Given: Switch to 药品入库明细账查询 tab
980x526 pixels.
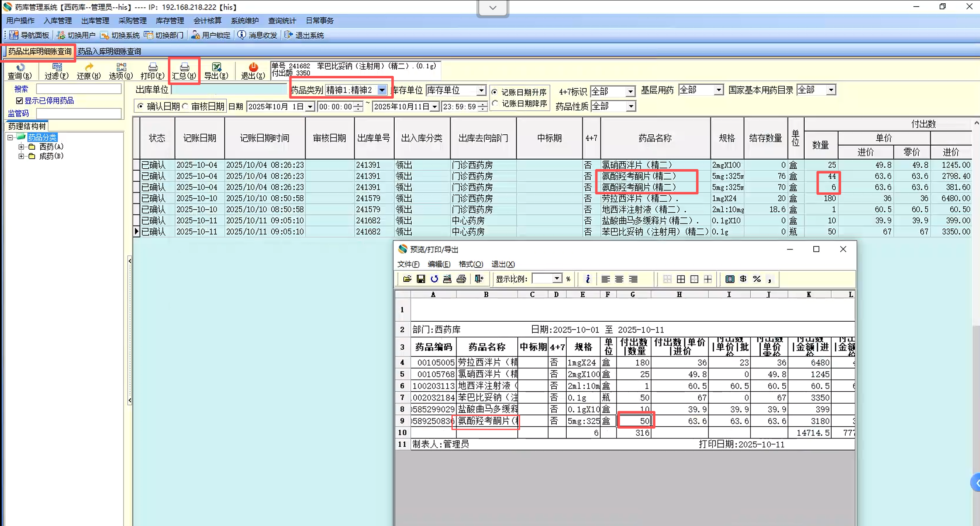Looking at the screenshot, I should pyautogui.click(x=109, y=51).
